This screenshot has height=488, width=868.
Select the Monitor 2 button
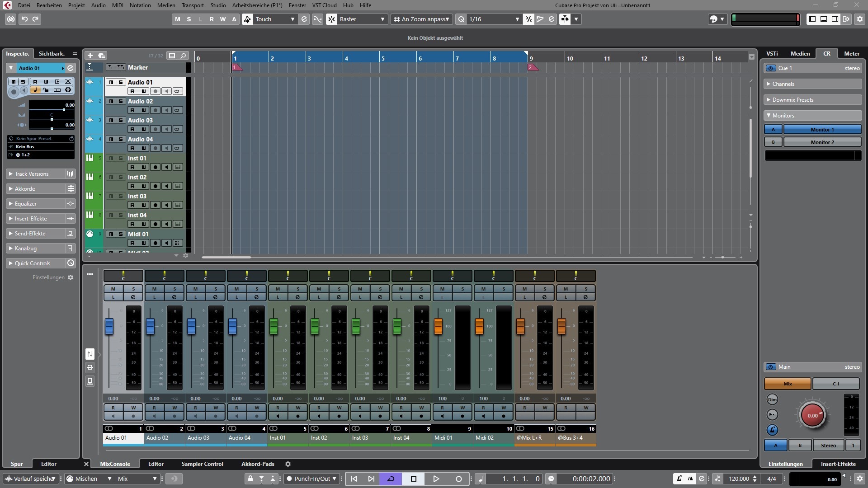[822, 142]
